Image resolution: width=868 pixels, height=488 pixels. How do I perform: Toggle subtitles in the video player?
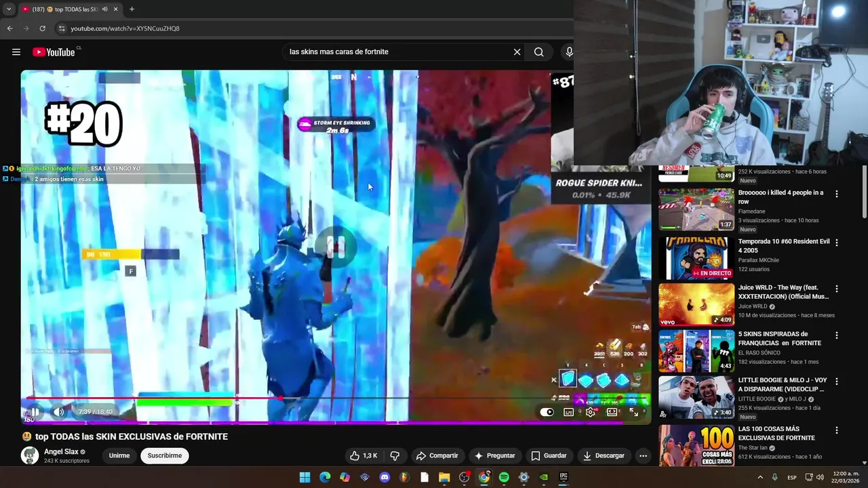coord(569,412)
